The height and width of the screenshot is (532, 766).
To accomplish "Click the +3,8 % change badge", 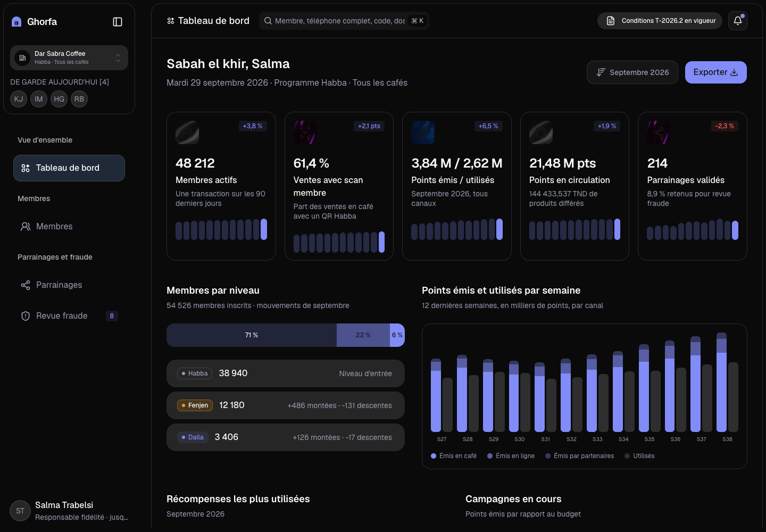I will [x=253, y=126].
